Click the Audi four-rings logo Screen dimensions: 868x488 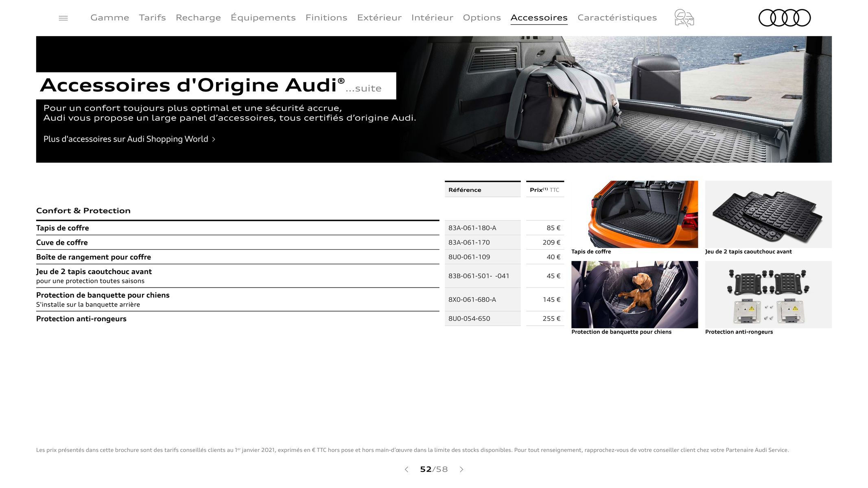tap(785, 18)
